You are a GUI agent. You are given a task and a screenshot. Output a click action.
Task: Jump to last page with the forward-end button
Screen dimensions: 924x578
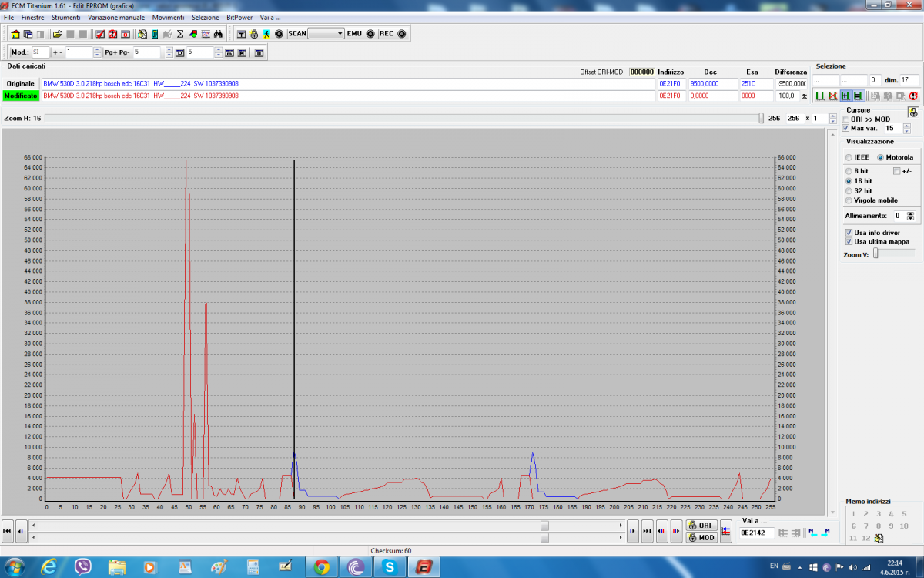(x=647, y=531)
